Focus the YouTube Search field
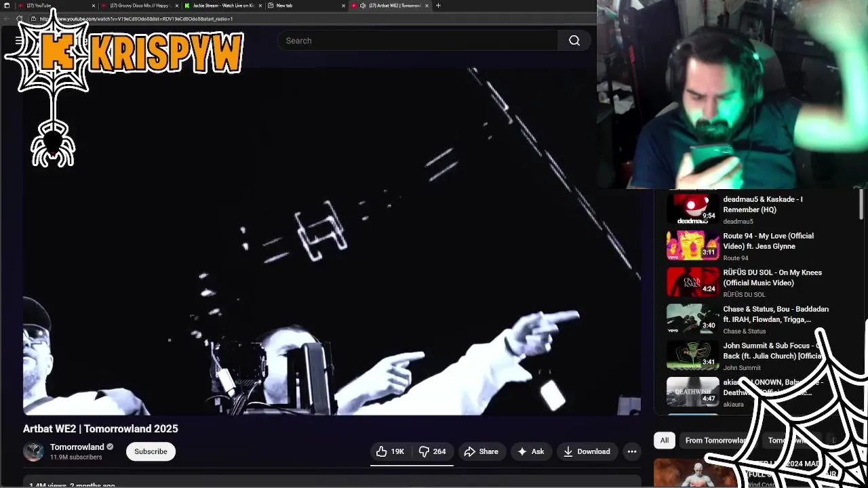Screen dimensions: 868x488 click(x=417, y=41)
